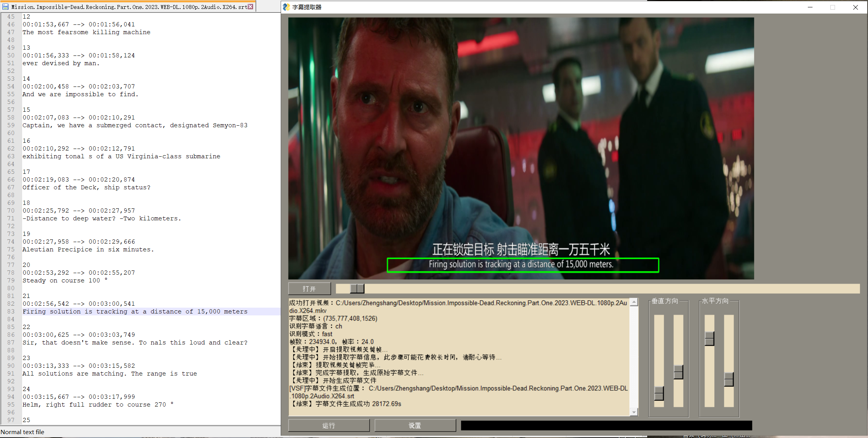This screenshot has height=438, width=868.
Task: Click the video seek slider handle
Action: 357,289
